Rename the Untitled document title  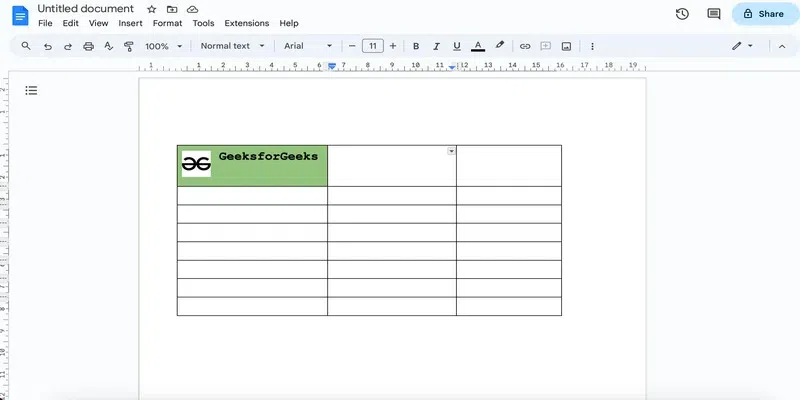click(x=86, y=9)
